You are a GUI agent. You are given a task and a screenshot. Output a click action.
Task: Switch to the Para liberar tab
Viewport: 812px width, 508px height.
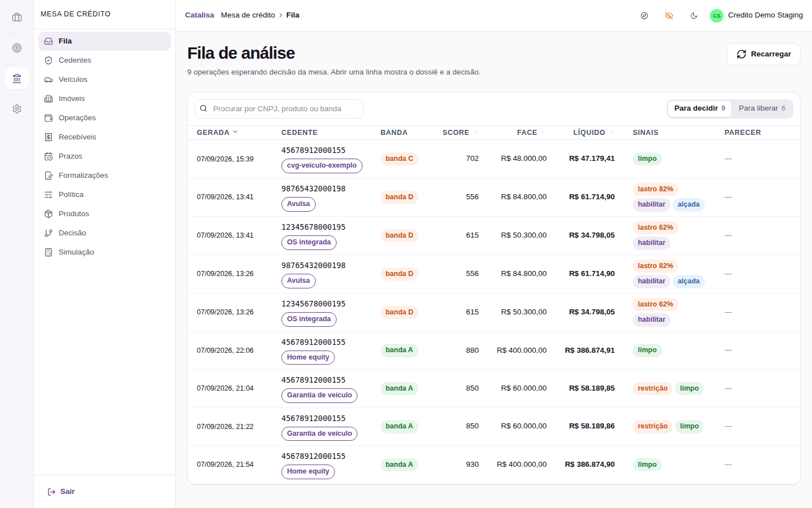(762, 108)
